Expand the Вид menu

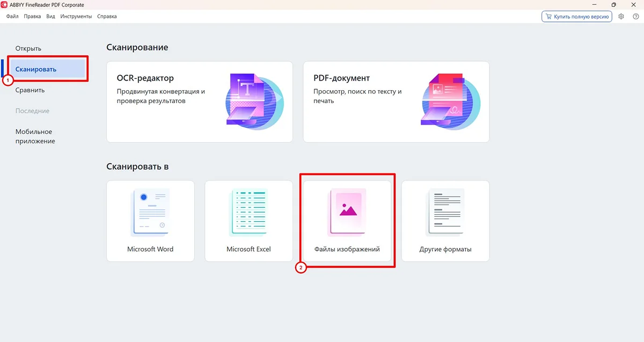[50, 17]
